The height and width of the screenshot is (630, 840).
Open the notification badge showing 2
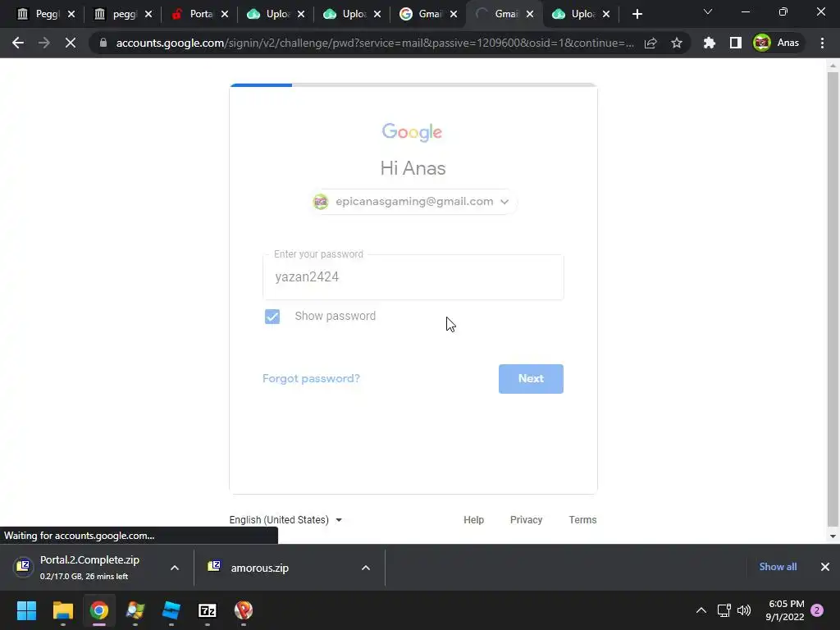818,610
